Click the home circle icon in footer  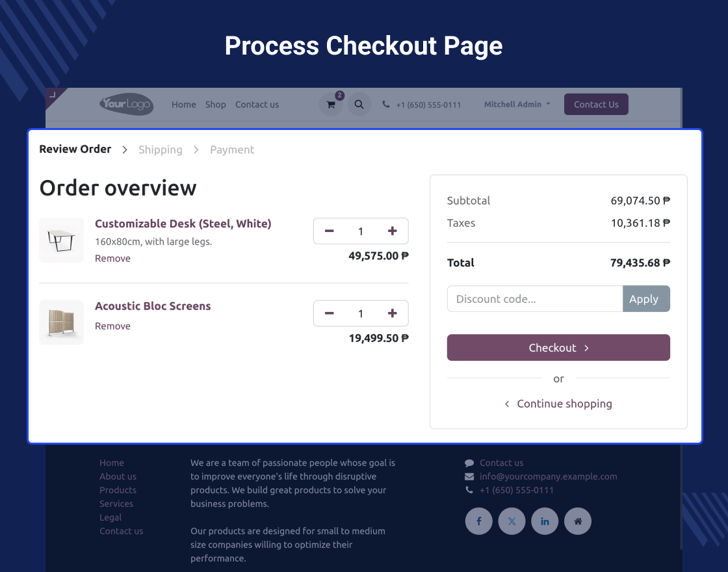(x=578, y=521)
